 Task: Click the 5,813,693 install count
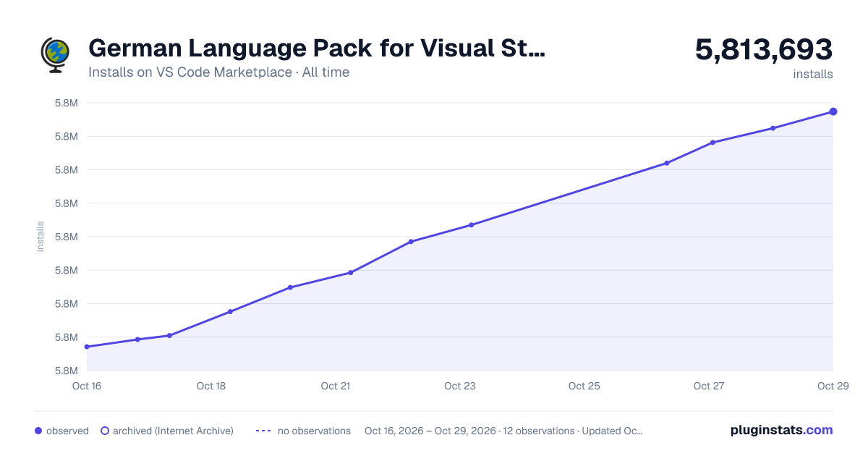764,50
